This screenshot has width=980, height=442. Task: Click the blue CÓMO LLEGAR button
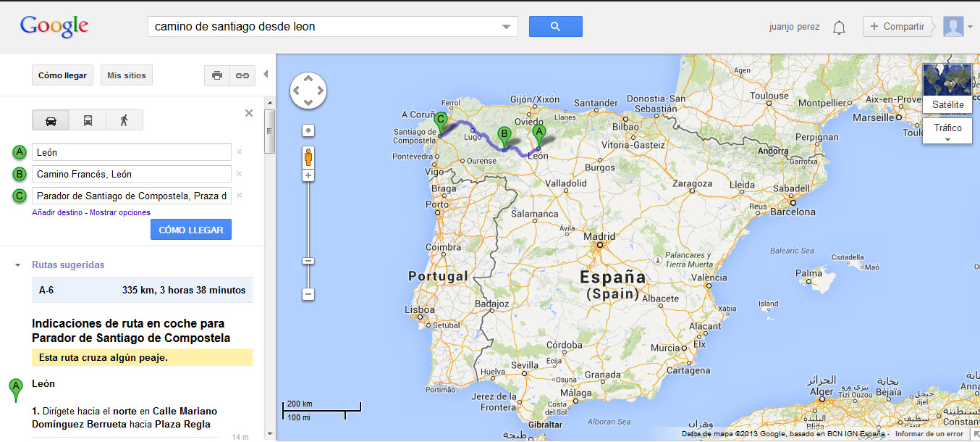(x=191, y=230)
